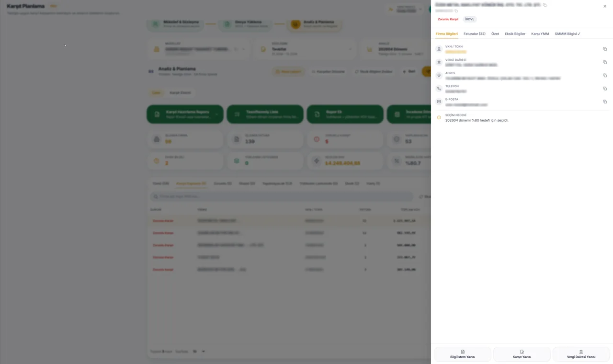Click the location pin icon beside Adres
The height and width of the screenshot is (364, 613).
(x=439, y=75)
